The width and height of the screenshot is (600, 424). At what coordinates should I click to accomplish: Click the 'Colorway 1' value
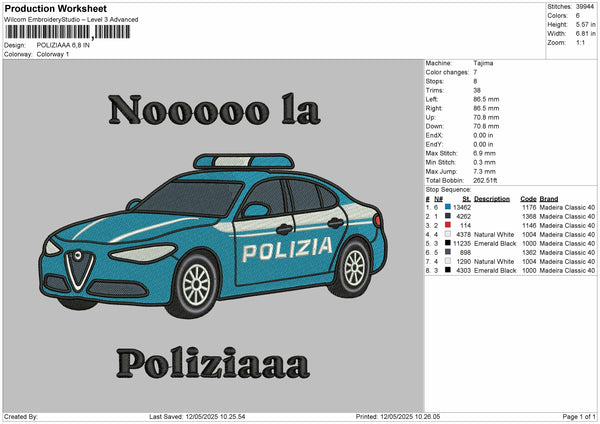tap(53, 54)
